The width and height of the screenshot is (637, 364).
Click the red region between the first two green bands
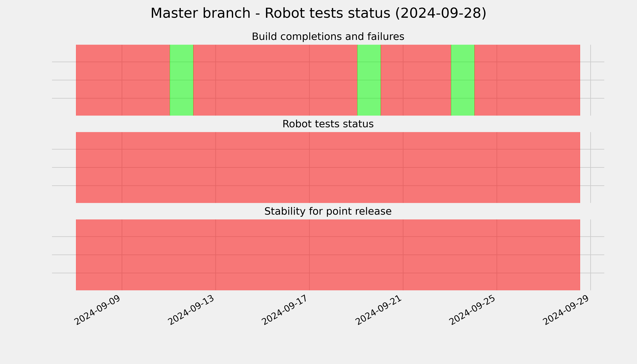[275, 80]
